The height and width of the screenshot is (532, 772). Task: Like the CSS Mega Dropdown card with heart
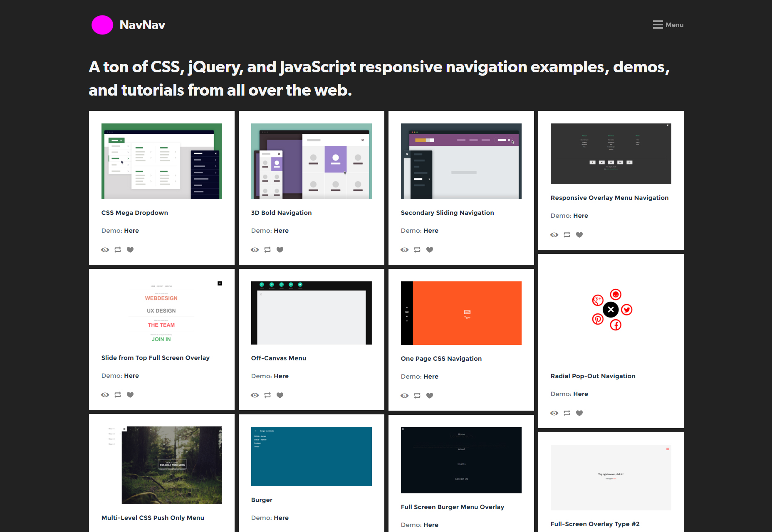click(130, 250)
